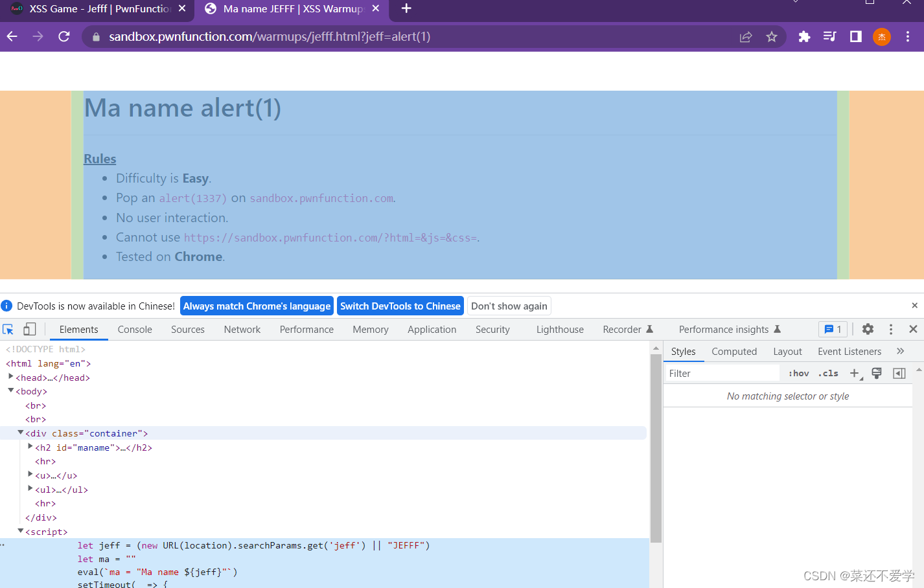Viewport: 924px width, 588px height.
Task: Collapse the script element node
Action: (21, 531)
